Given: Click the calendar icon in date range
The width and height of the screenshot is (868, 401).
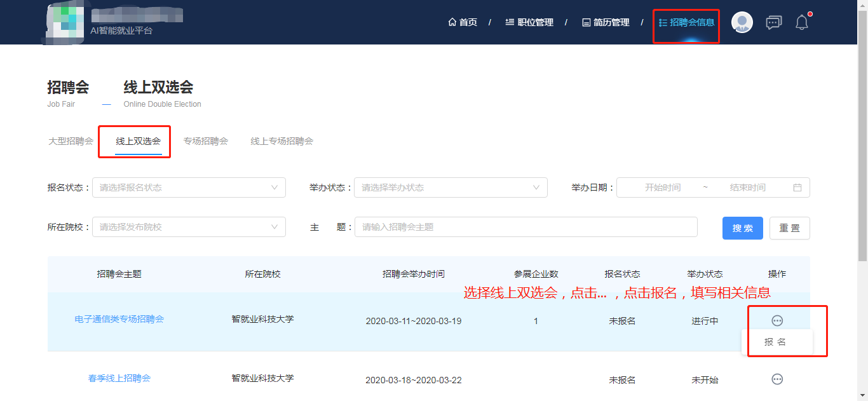Looking at the screenshot, I should coord(797,187).
